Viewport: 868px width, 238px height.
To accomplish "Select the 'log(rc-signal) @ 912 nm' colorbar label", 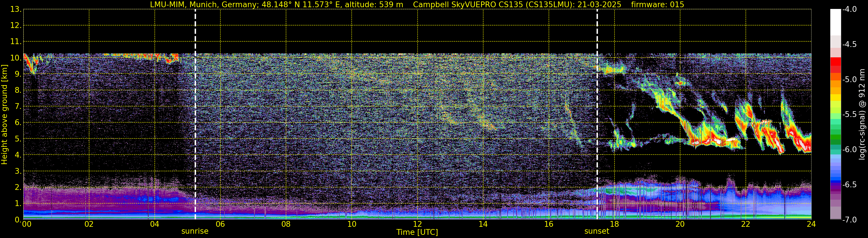I will [x=862, y=114].
